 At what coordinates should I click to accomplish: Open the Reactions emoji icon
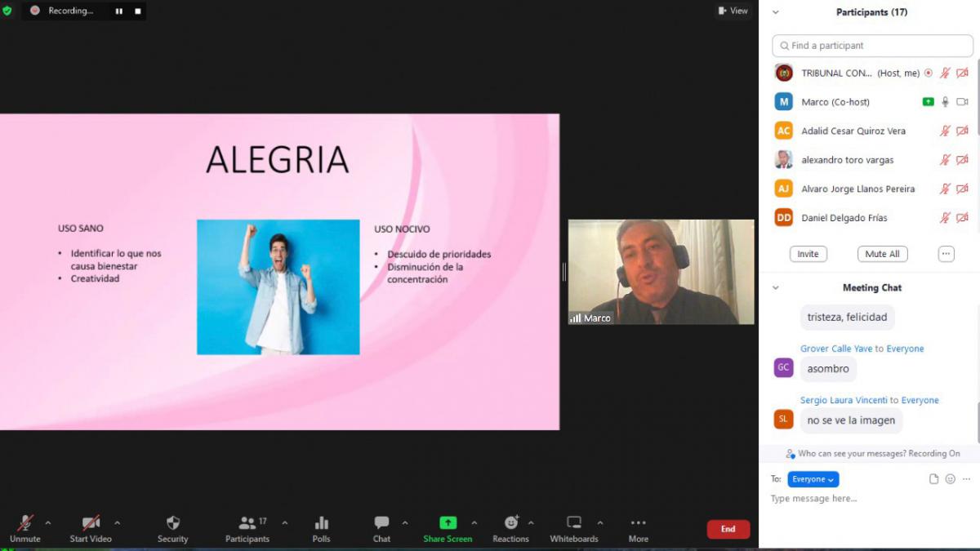[x=511, y=523]
